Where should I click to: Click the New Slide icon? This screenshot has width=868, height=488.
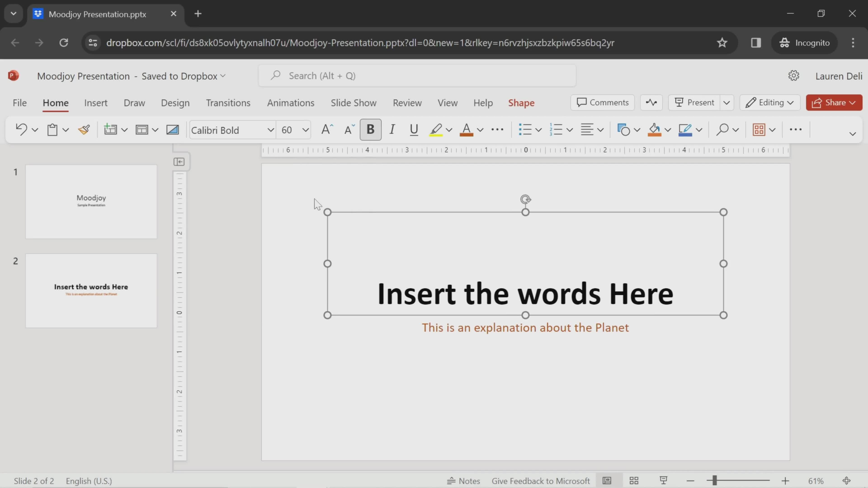(x=110, y=130)
